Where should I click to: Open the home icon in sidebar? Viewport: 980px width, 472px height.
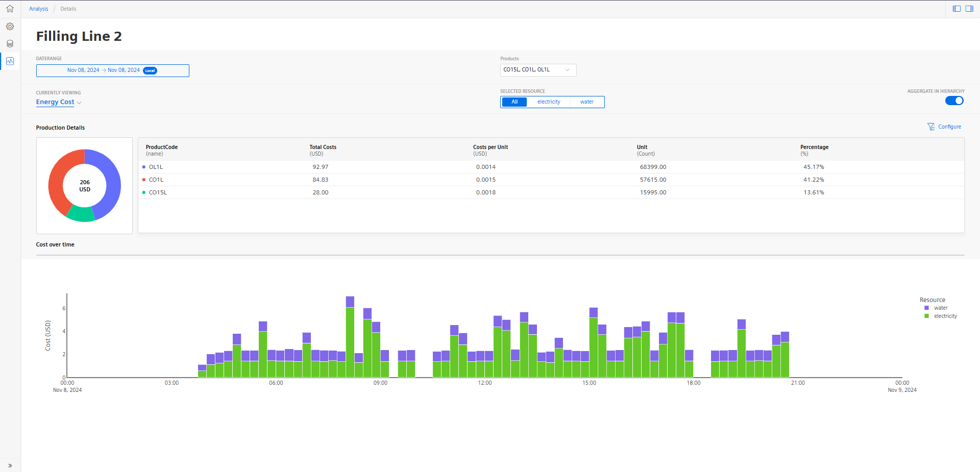(10, 9)
